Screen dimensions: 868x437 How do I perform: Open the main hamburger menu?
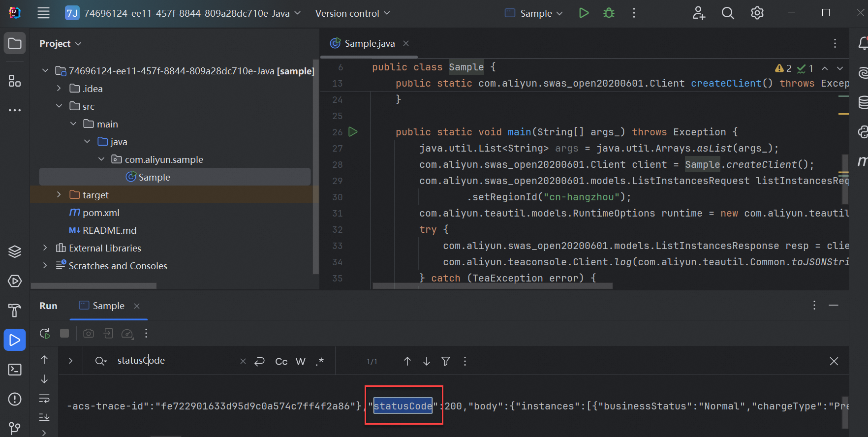(x=43, y=13)
